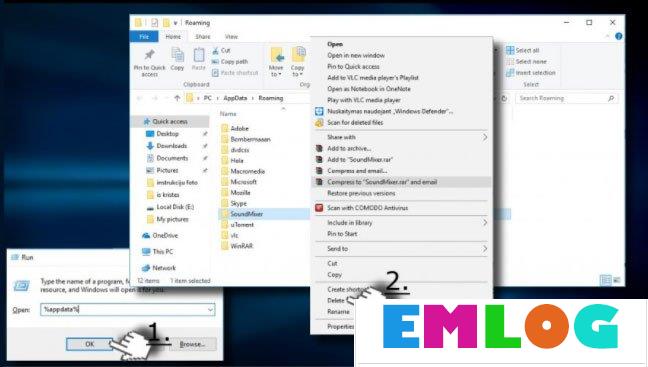Choose Open in context menu

[x=335, y=44]
